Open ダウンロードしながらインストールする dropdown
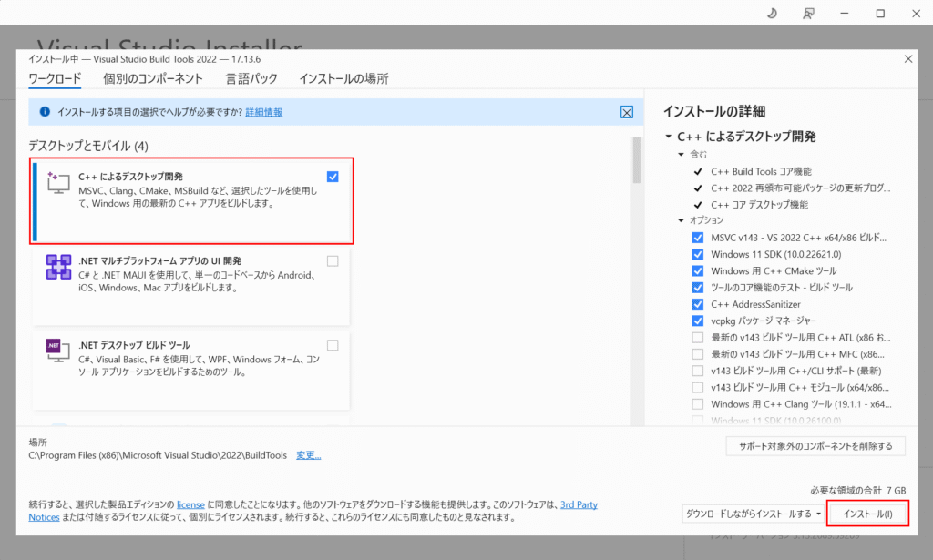This screenshot has width=933, height=560. 753,514
